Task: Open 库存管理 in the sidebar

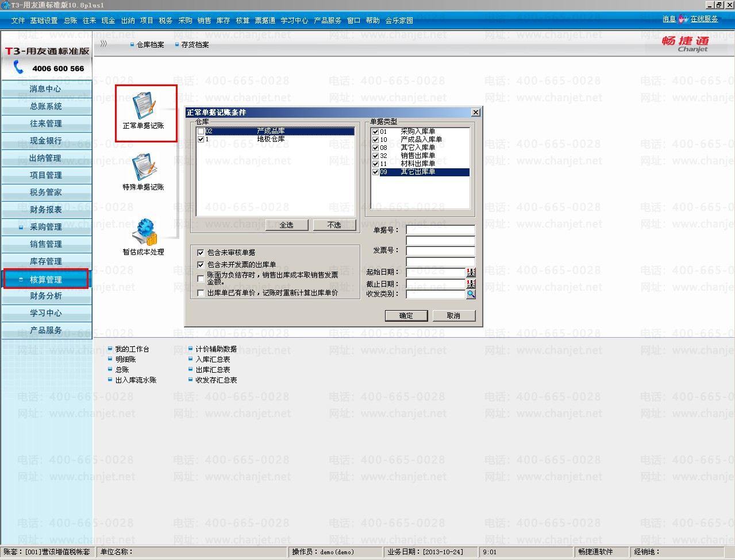Action: tap(46, 261)
